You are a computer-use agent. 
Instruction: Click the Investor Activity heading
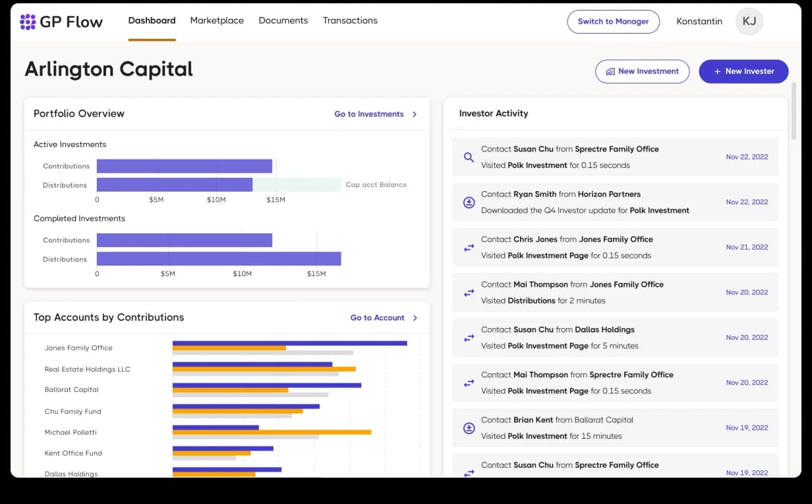pyautogui.click(x=494, y=113)
